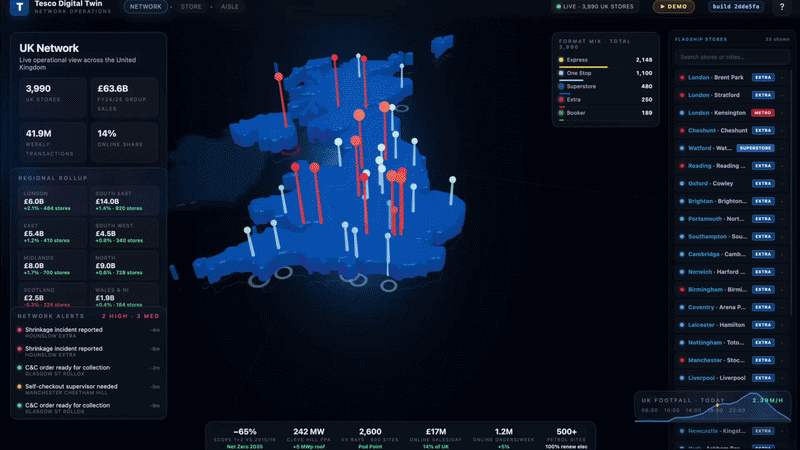Expand the Coventry Arena store row arrow

point(782,307)
